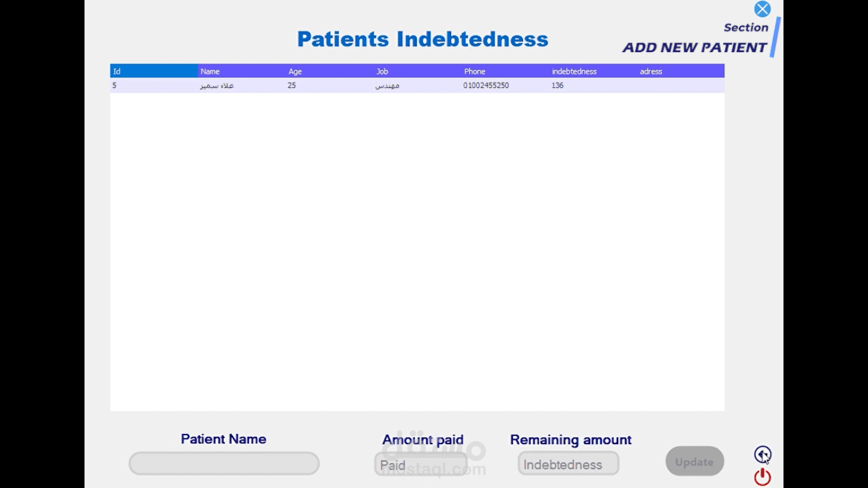Select the Indebtedness remaining amount field
Viewport: 868px width, 488px height.
pyautogui.click(x=568, y=464)
